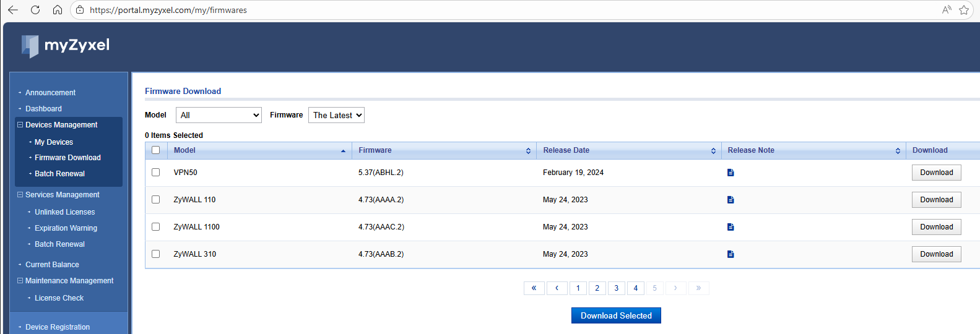Screen dimensions: 980x334
Task: Download ZyWALL 1100 firmware
Action: tap(936, 227)
